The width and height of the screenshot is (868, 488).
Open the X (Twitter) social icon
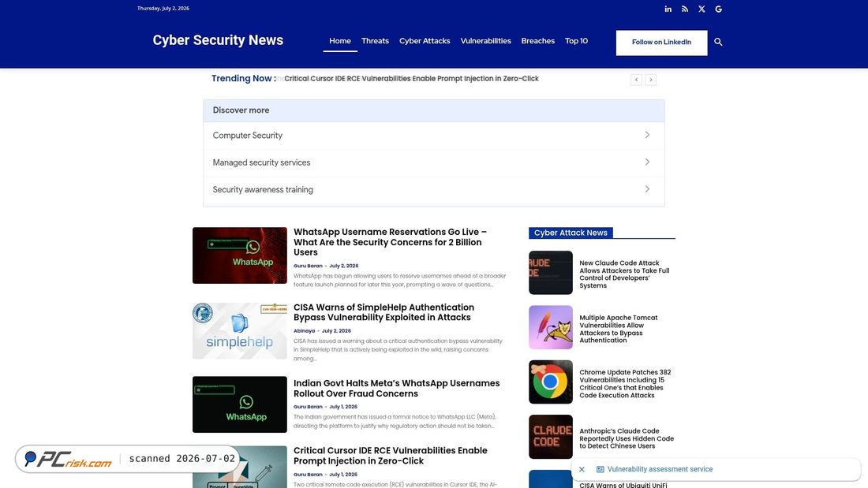(x=702, y=9)
